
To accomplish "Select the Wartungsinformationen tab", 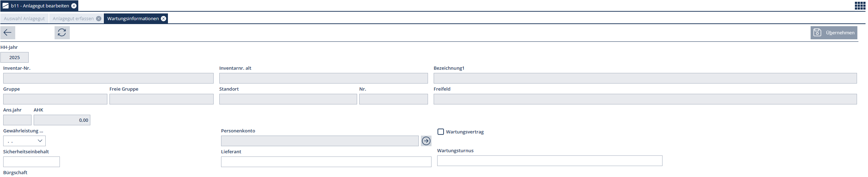I will [133, 19].
